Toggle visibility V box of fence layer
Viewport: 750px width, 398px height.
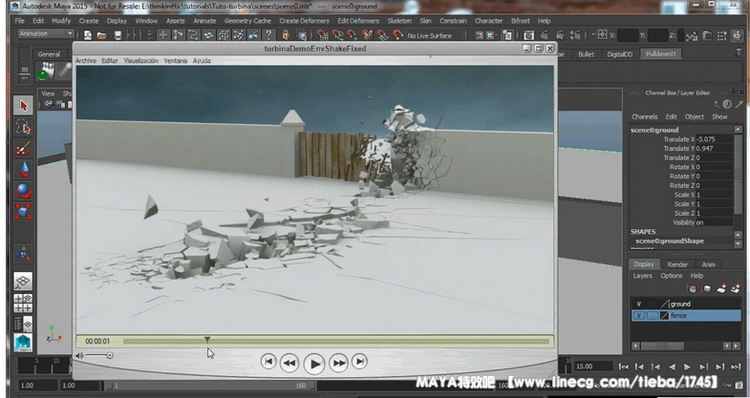pos(638,316)
